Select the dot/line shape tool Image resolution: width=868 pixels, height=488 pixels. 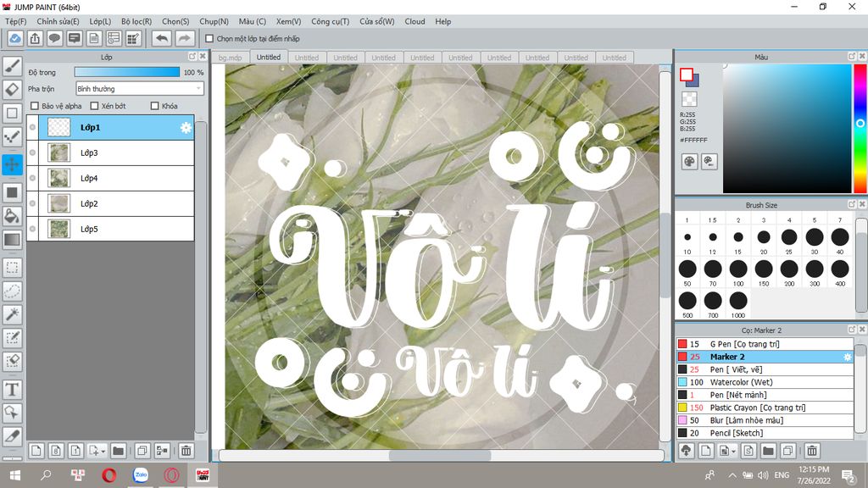coord(12,136)
